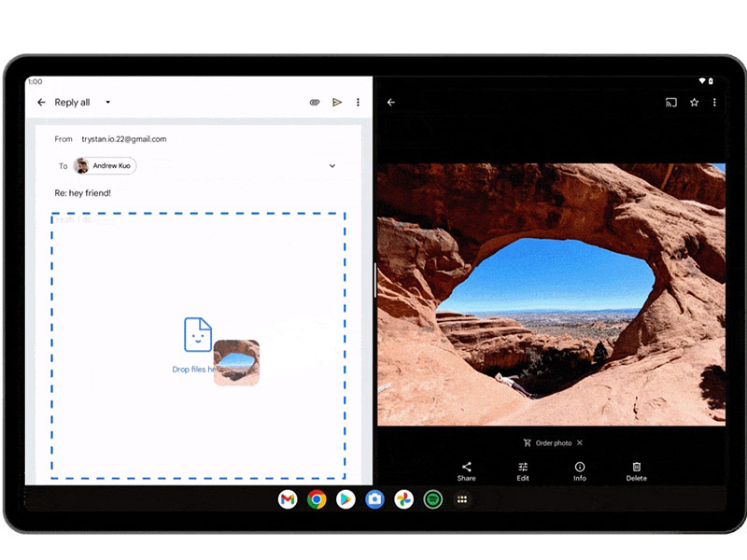Screen dimensions: 747x560
Task: Click the dragged arch photo thumbnail
Action: [236, 362]
